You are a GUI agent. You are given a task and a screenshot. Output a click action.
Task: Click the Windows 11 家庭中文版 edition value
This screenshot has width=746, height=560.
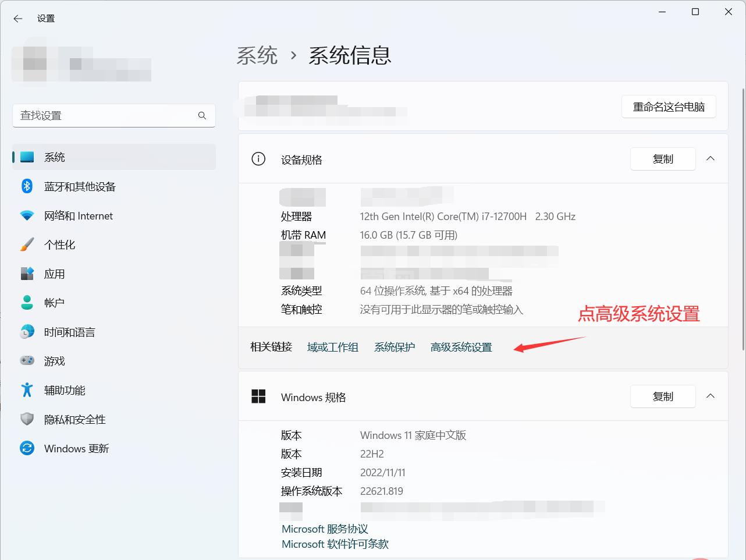(x=413, y=435)
